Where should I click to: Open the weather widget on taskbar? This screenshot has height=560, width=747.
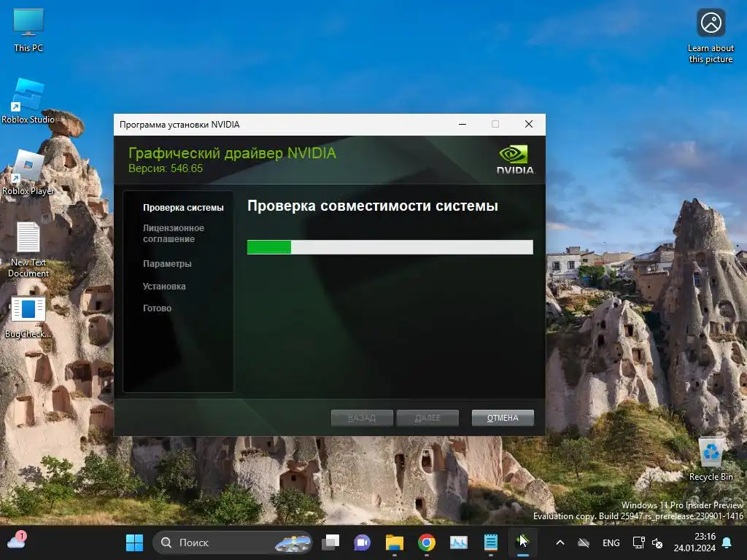pos(17,542)
